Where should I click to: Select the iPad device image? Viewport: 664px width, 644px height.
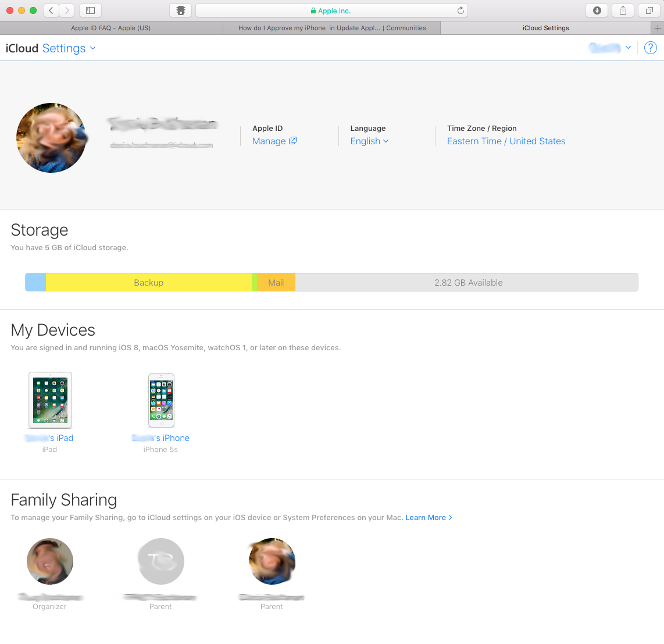[x=51, y=400]
